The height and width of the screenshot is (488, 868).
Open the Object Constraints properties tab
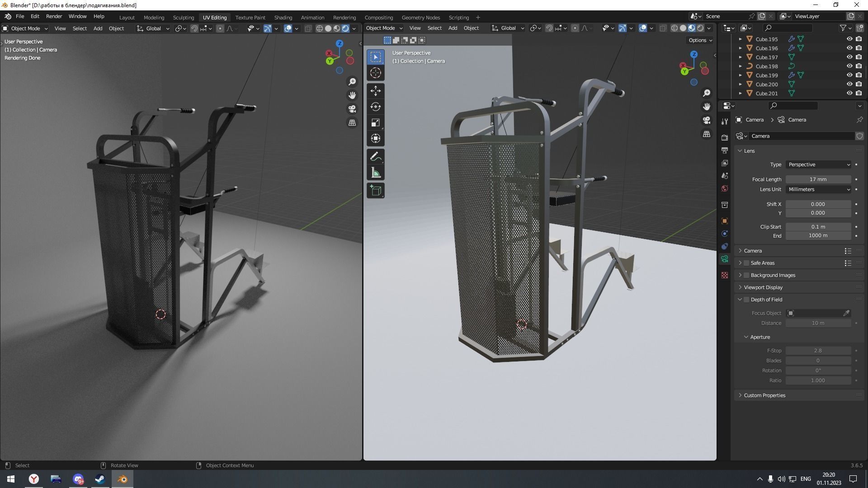[x=725, y=246]
